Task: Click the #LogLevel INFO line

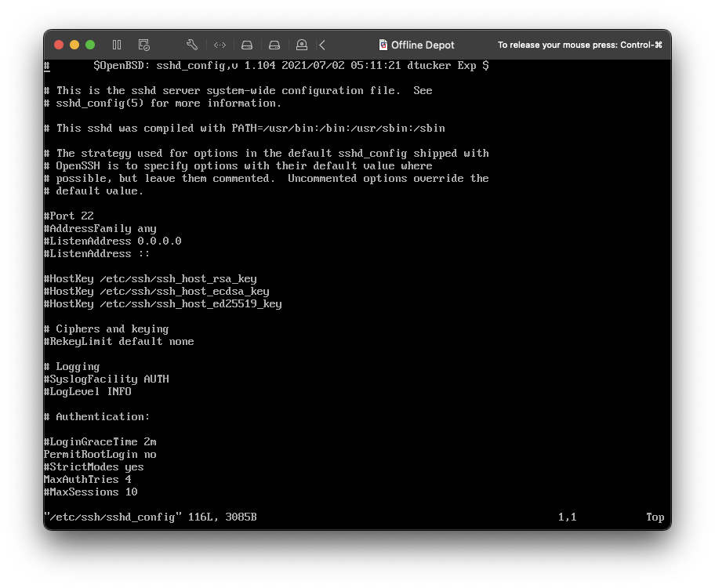Action: point(87,392)
